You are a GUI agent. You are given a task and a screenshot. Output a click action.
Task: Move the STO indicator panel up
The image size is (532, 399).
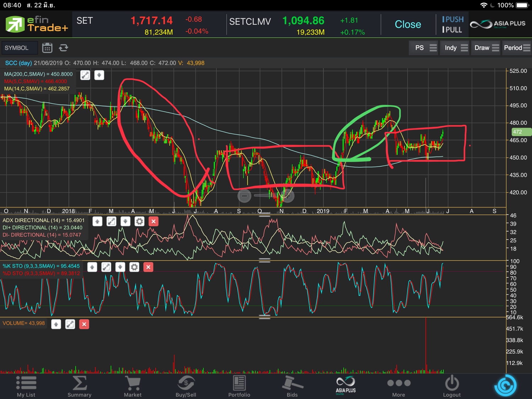(x=92, y=267)
